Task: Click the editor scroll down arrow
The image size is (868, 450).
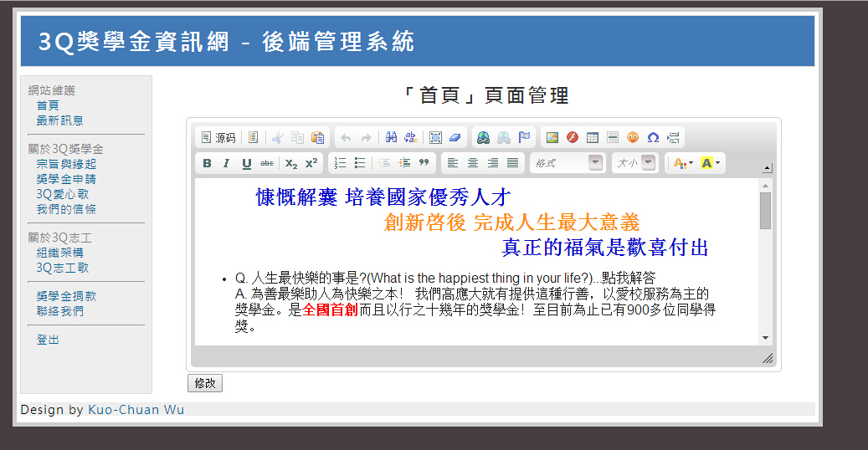Action: [x=766, y=338]
